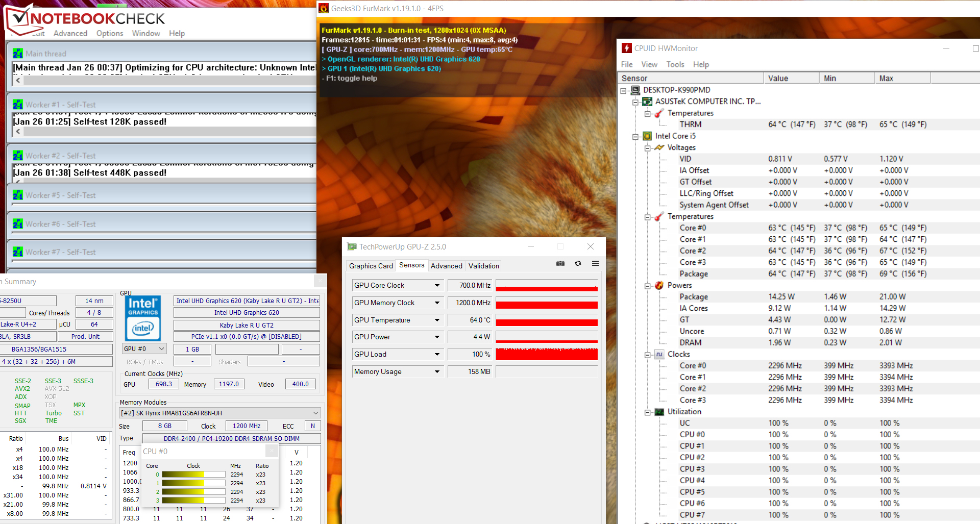Viewport: 980px width, 524px height.
Task: Click the GPU-Z refresh icon
Action: coord(578,263)
